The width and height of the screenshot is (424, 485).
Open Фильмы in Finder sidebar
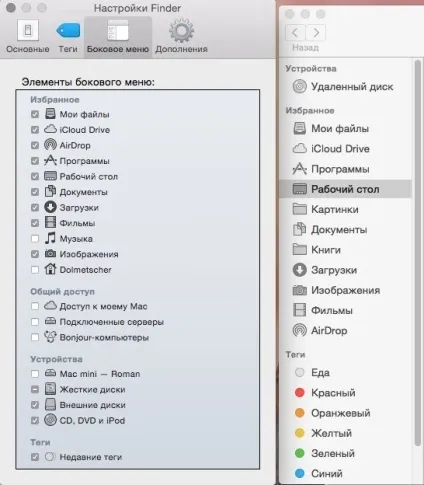click(x=345, y=310)
